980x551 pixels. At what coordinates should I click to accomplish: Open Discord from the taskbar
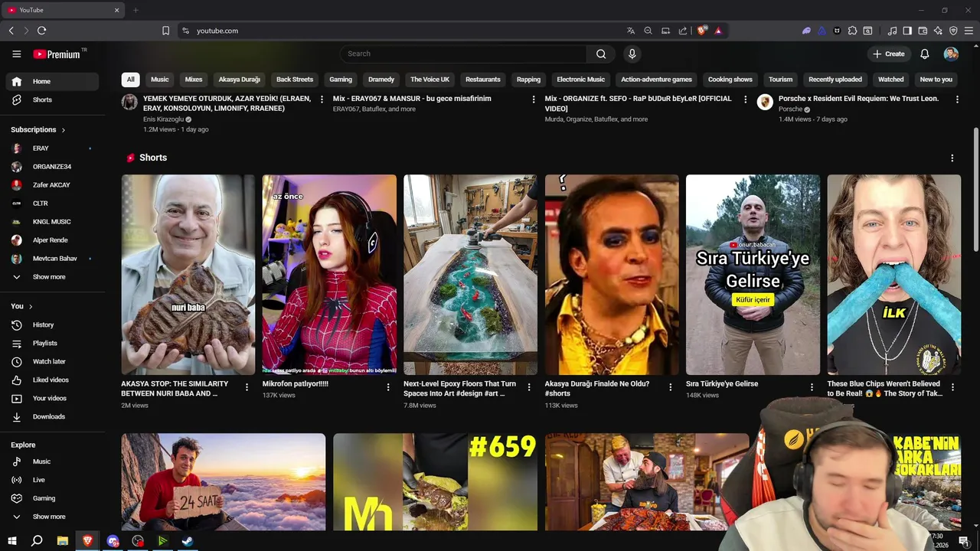coord(113,541)
